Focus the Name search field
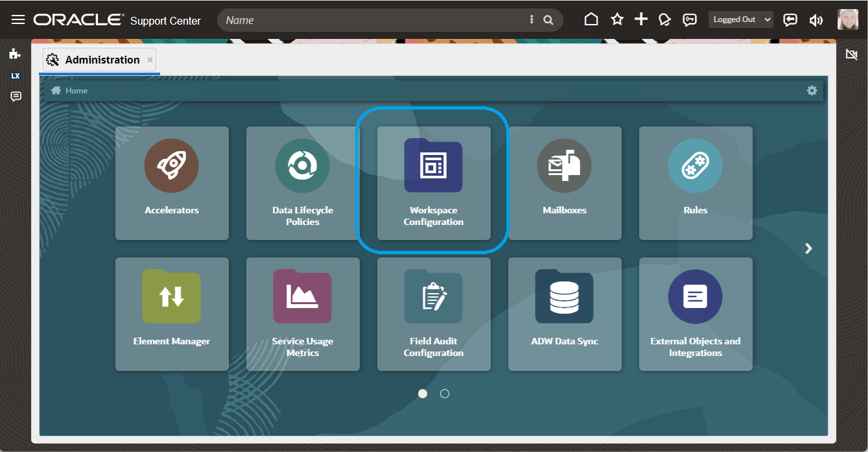 (375, 20)
